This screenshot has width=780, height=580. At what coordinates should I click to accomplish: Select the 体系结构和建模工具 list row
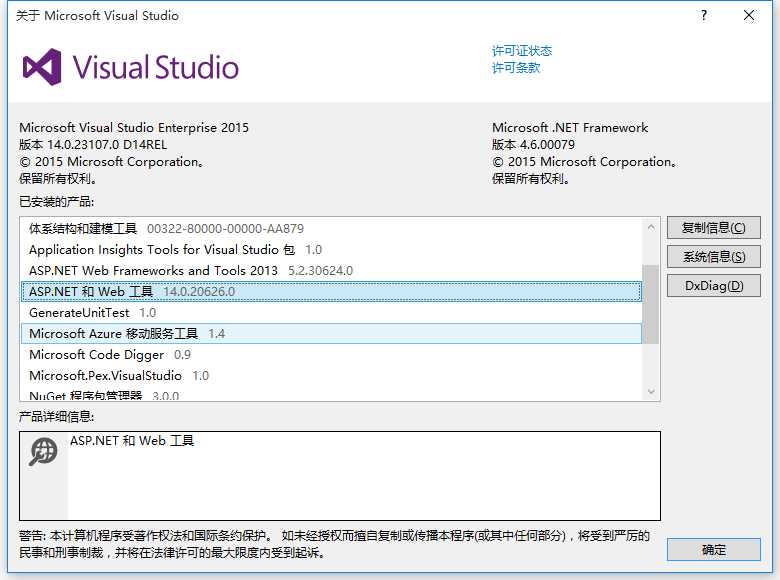[331, 228]
